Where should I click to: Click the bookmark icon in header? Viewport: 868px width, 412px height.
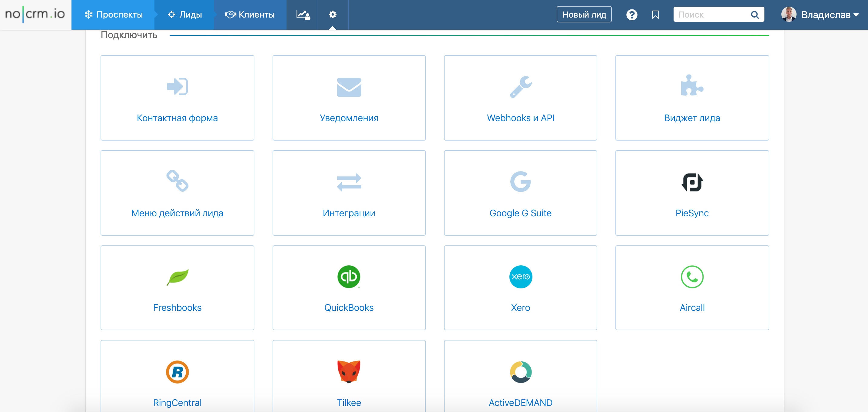coord(655,15)
